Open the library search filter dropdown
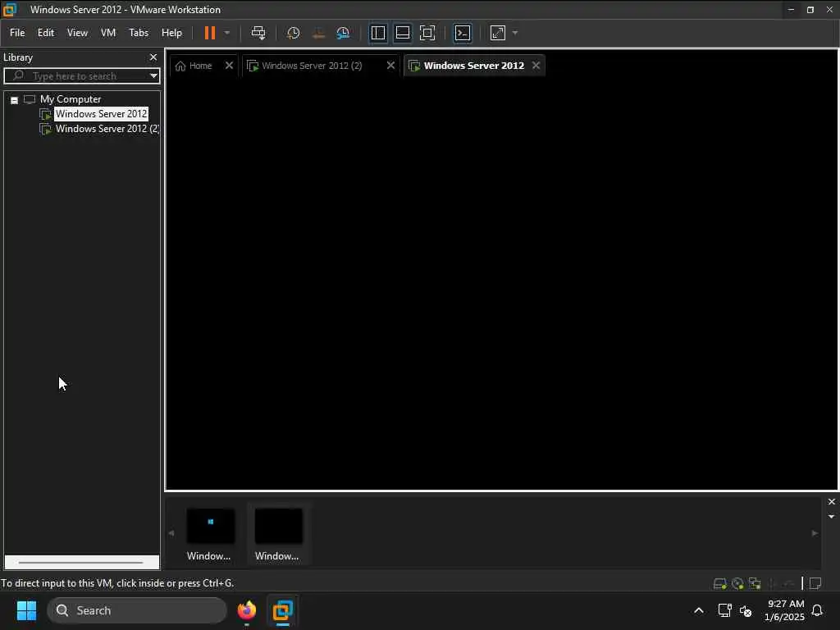 tap(153, 75)
